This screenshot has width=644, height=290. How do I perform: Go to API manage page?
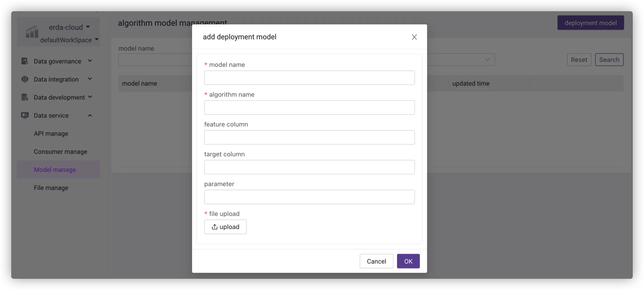point(51,134)
